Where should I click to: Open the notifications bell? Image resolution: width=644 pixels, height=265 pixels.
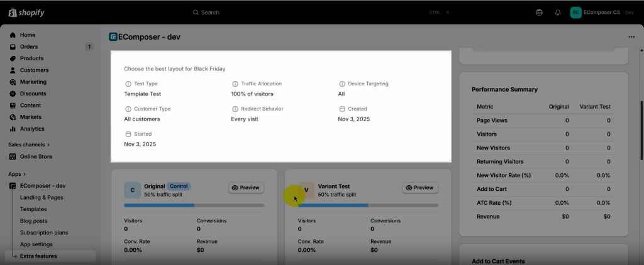point(557,12)
